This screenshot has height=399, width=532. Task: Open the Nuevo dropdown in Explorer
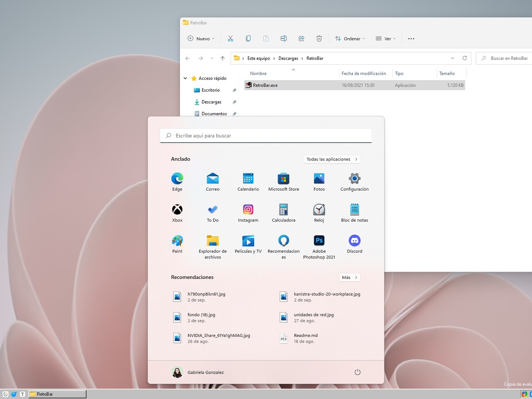click(x=201, y=39)
